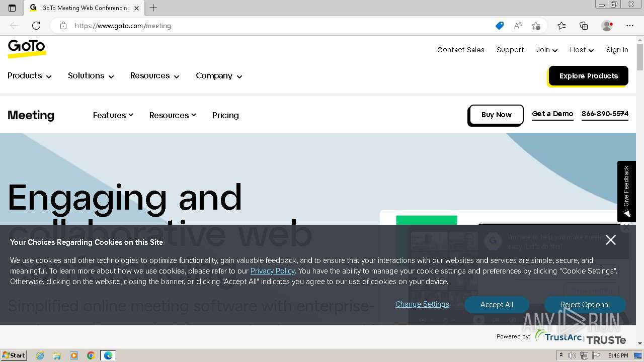This screenshot has width=644, height=362.
Task: Expand the Company menu
Action: coord(219,76)
